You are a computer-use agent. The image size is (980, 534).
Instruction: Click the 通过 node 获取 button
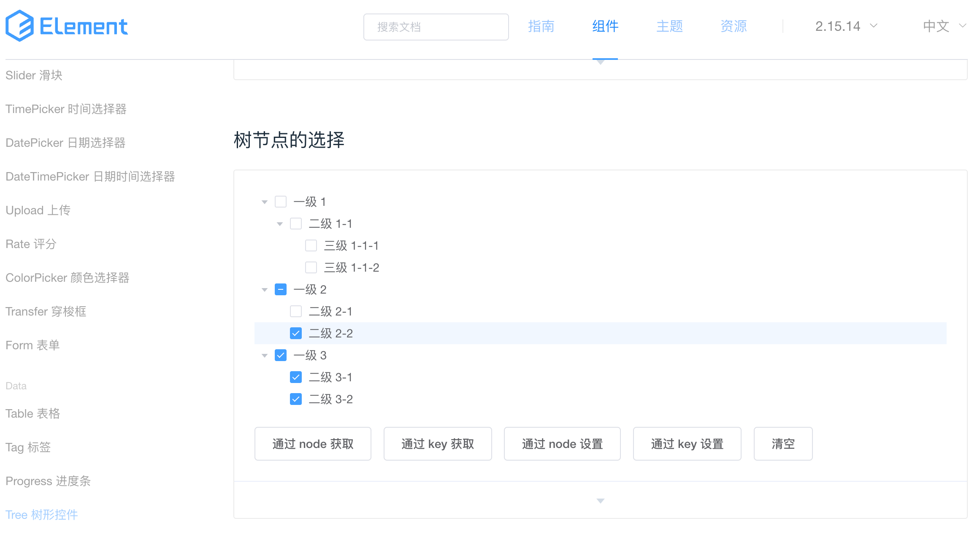coord(313,444)
